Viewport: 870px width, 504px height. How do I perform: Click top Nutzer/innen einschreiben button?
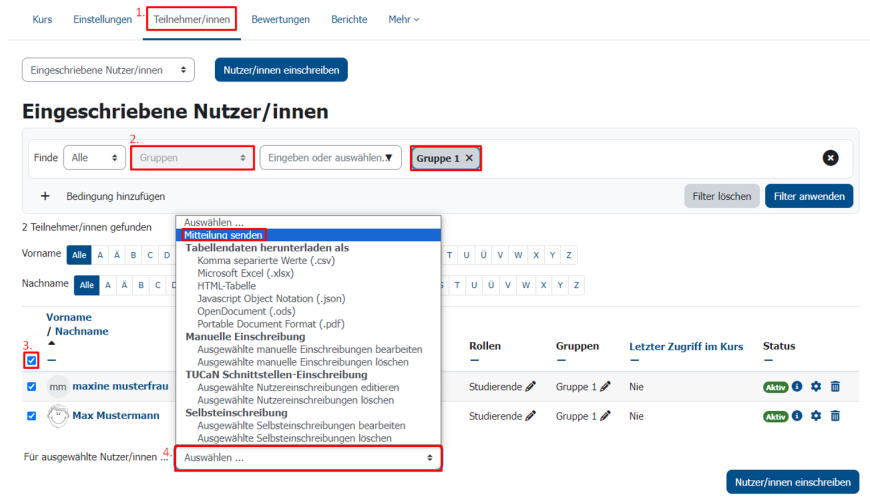[281, 70]
